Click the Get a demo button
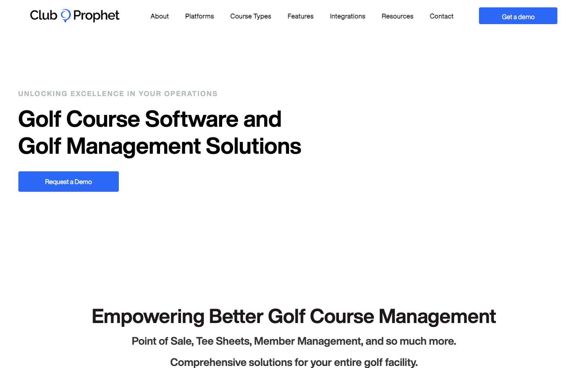 (518, 16)
